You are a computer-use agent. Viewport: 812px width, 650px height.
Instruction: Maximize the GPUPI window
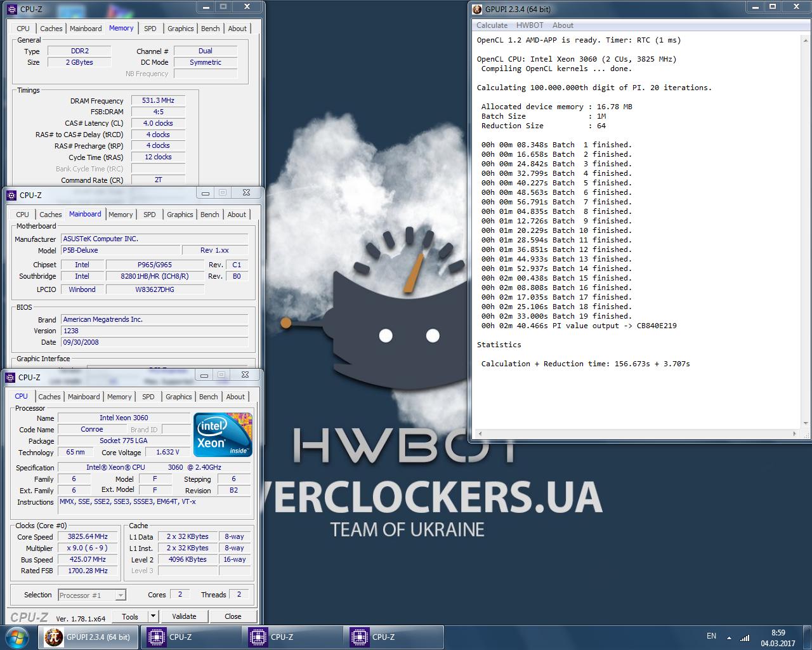(772, 7)
